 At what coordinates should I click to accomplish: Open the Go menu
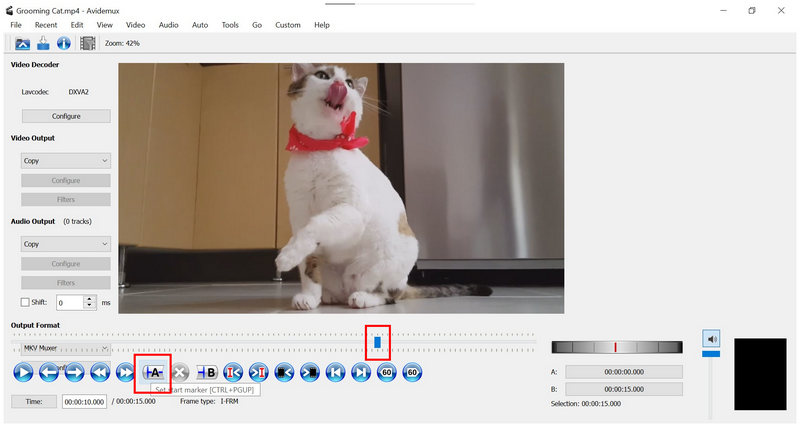[x=257, y=24]
